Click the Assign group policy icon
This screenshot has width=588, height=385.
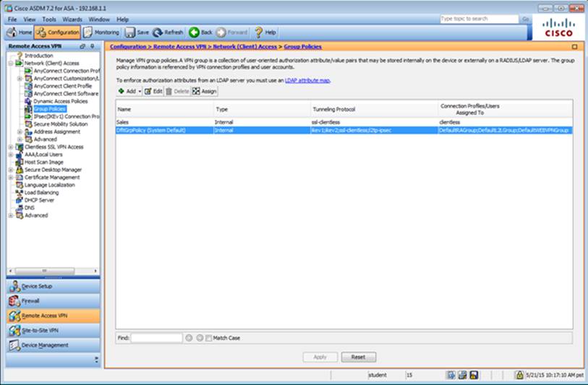pos(196,92)
